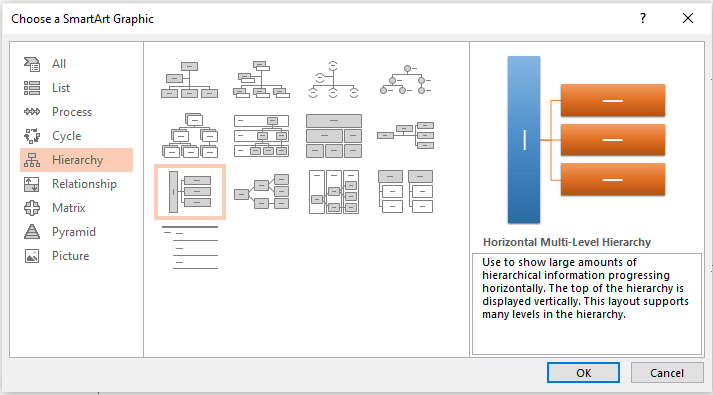Click the Cancel button

(x=667, y=373)
